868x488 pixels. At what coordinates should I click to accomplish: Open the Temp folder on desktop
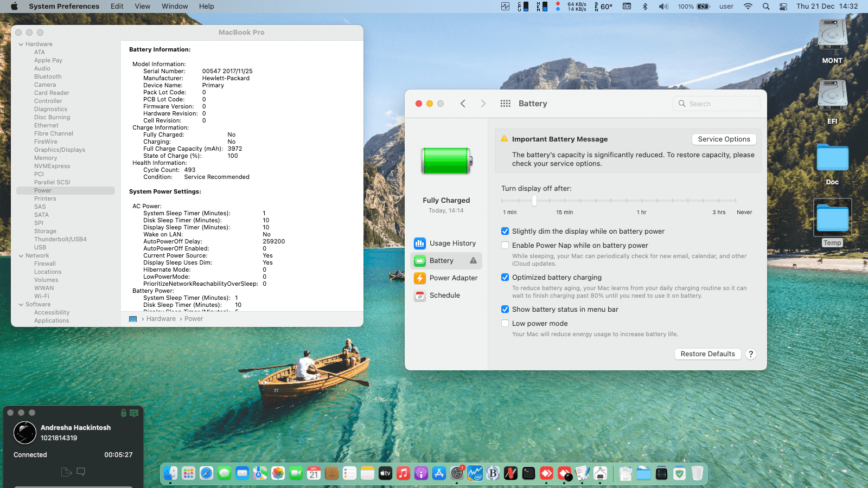[x=832, y=218]
